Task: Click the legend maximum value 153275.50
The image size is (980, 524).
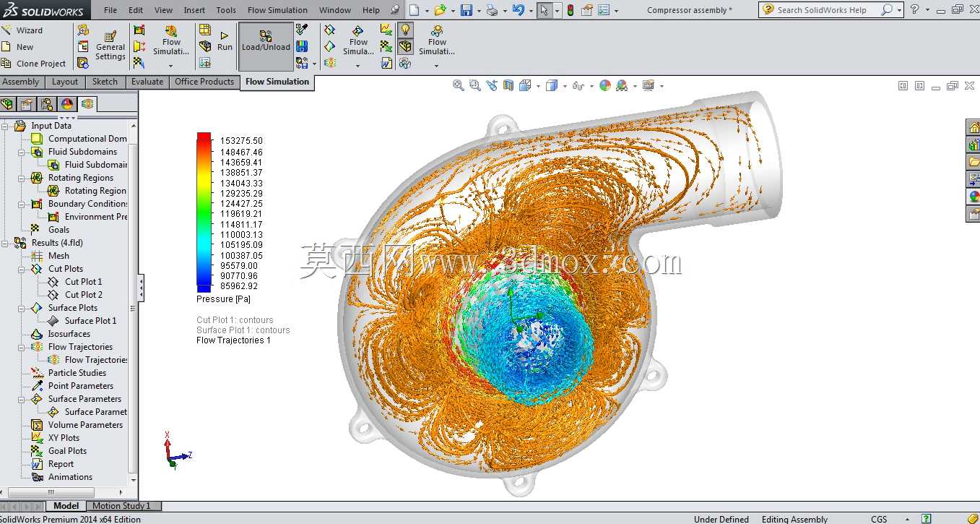Action: [241, 141]
